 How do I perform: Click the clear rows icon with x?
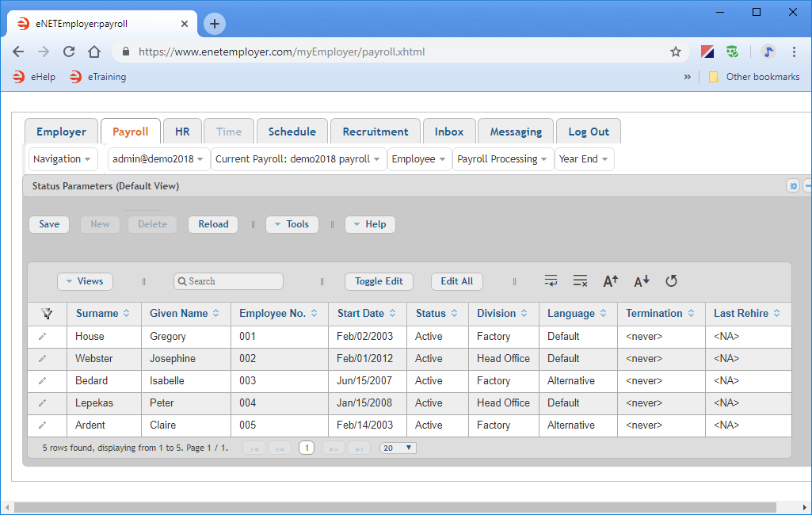[580, 281]
